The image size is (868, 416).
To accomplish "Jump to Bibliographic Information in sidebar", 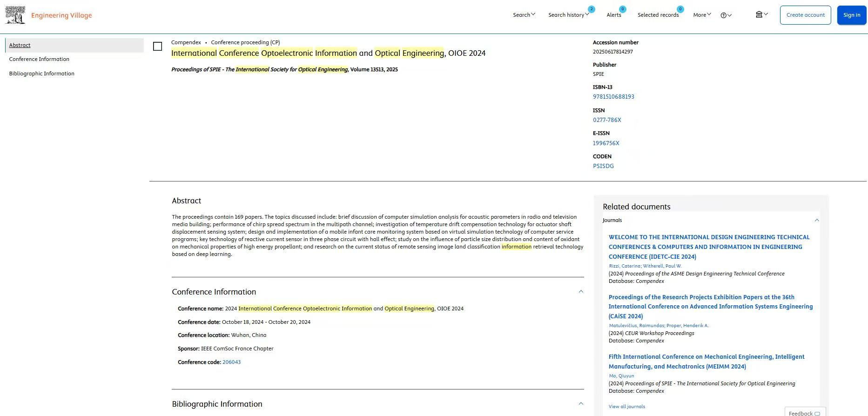I will 42,74.
